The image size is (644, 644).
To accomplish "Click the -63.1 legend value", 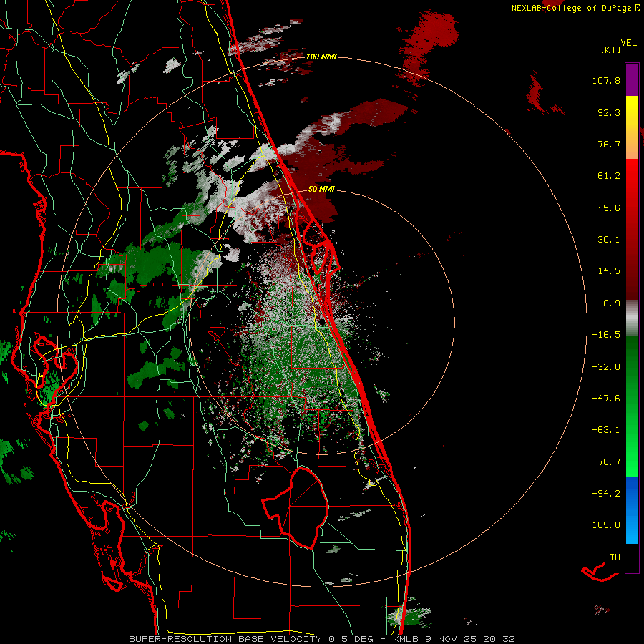I will click(606, 430).
